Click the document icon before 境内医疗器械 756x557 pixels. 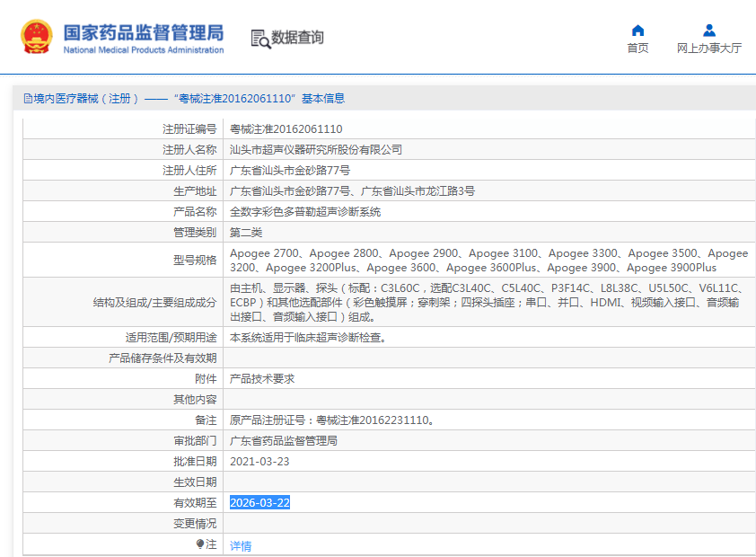click(28, 99)
